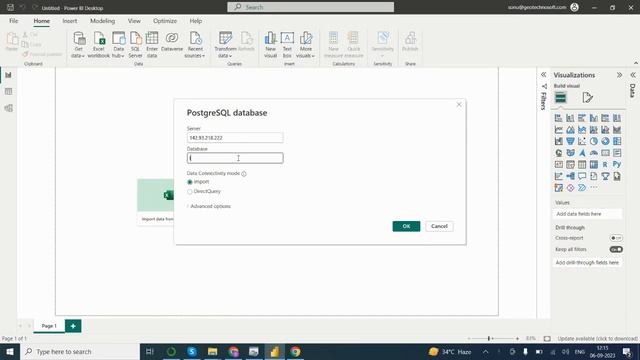640x360 pixels.
Task: Open Chrome from the taskbar
Action: [x=296, y=351]
